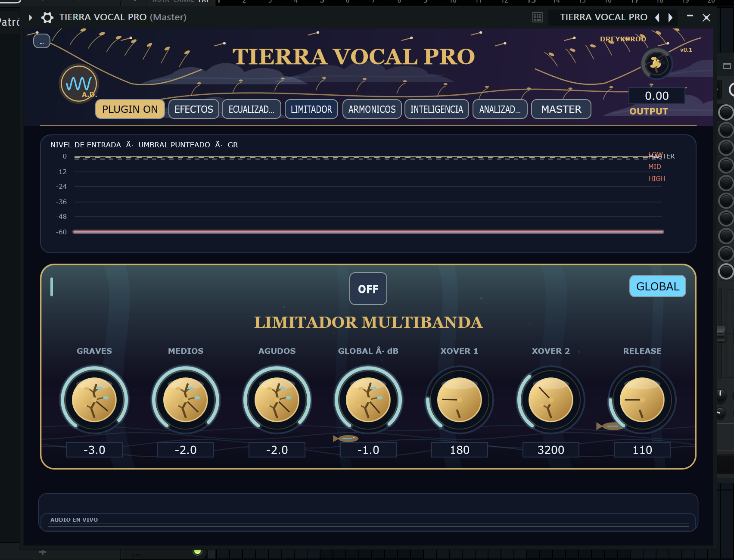Click the DREYKPROD brand text

pyautogui.click(x=623, y=39)
